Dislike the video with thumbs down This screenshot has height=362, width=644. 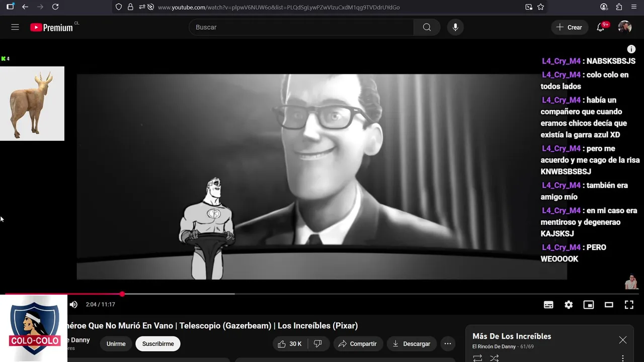click(318, 344)
